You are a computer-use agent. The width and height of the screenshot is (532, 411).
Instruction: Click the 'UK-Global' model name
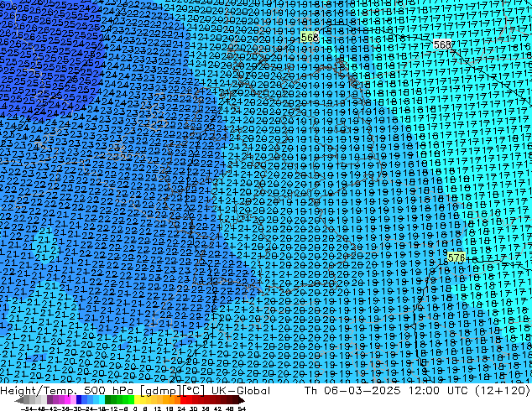(241, 391)
